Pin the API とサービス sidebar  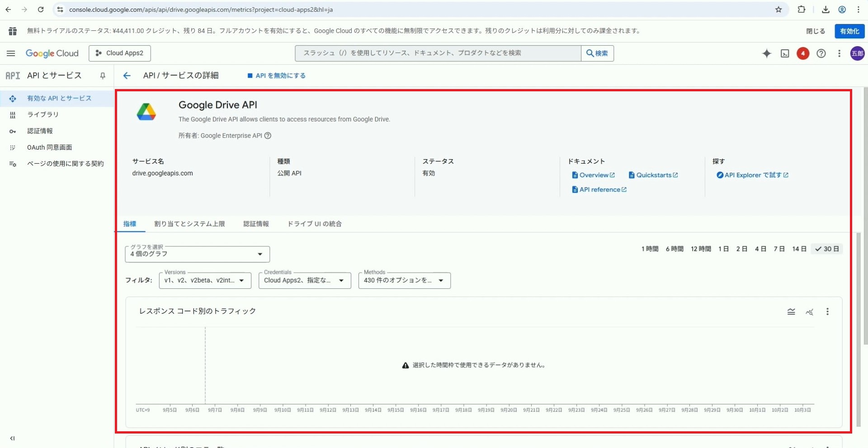(x=103, y=75)
